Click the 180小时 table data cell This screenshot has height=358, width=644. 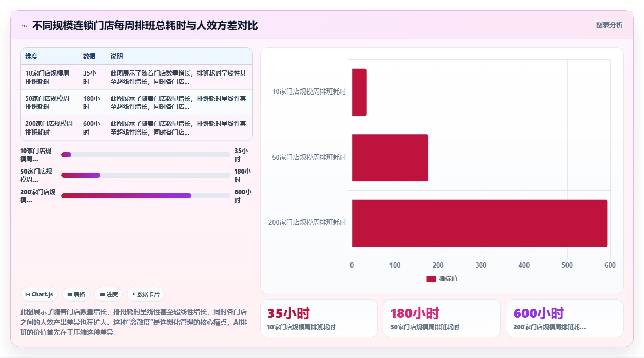91,103
